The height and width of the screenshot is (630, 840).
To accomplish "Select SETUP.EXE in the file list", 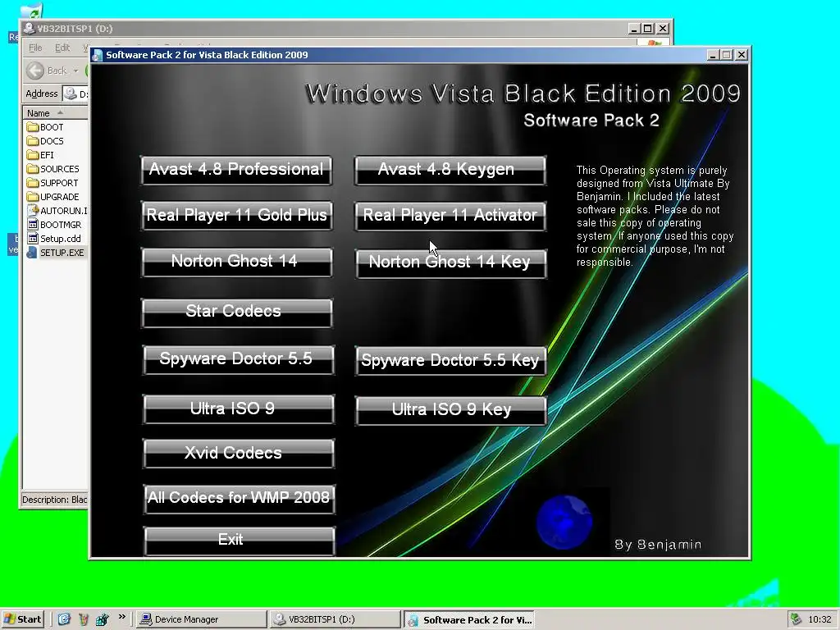I will point(56,253).
